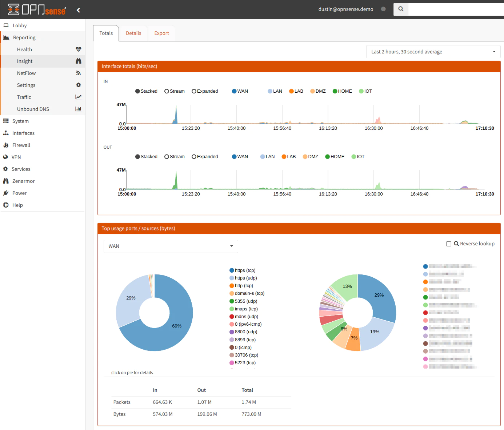
Task: Open the WAN interface selector dropdown
Action: [x=171, y=246]
